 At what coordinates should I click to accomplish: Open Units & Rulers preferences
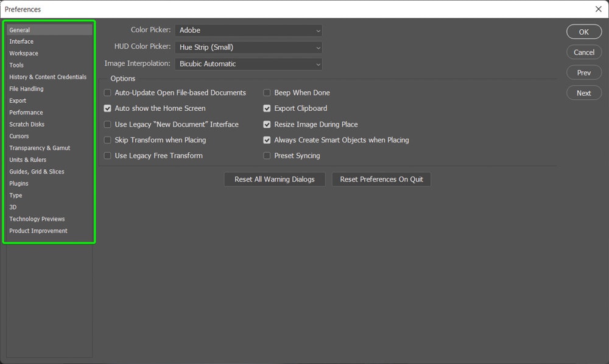click(x=49, y=160)
